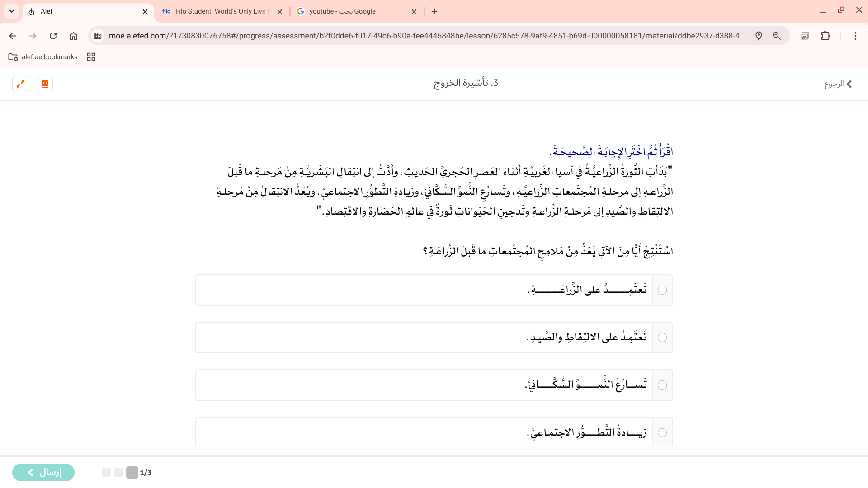
Task: Open the alef.ae bookmarks folder
Action: 43,57
